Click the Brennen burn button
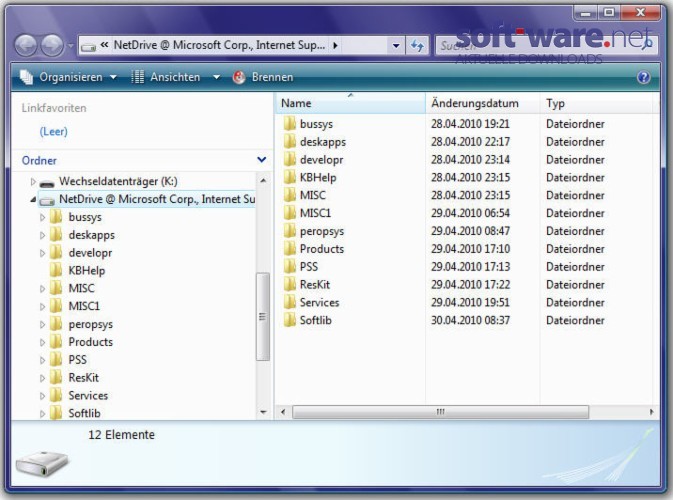Viewport: 673px width, 500px height. coord(263,77)
